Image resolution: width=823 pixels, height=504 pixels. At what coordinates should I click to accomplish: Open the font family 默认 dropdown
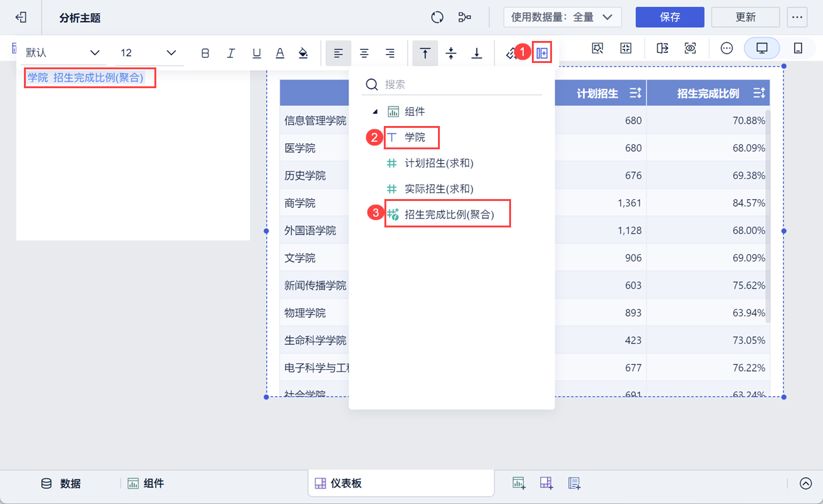click(x=62, y=53)
